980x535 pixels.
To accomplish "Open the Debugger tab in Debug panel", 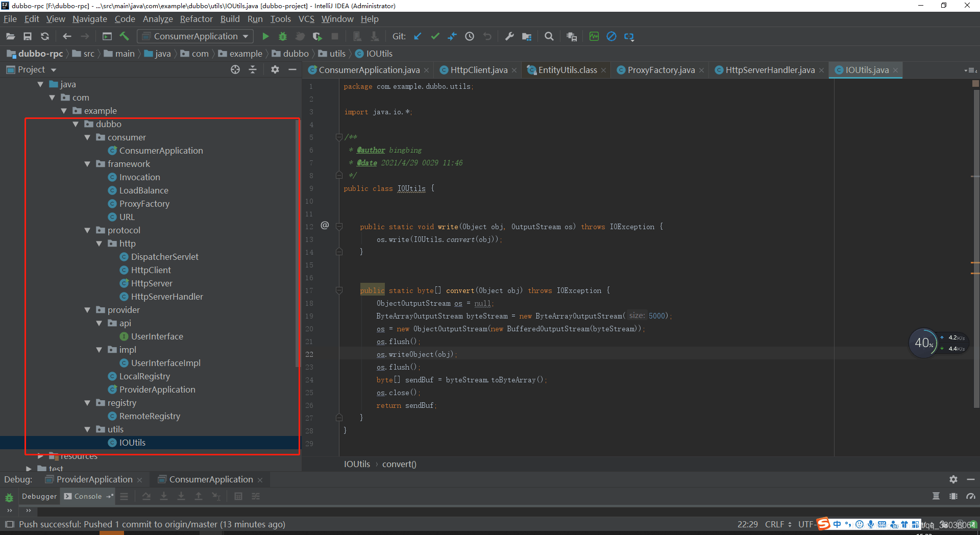I will tap(39, 496).
